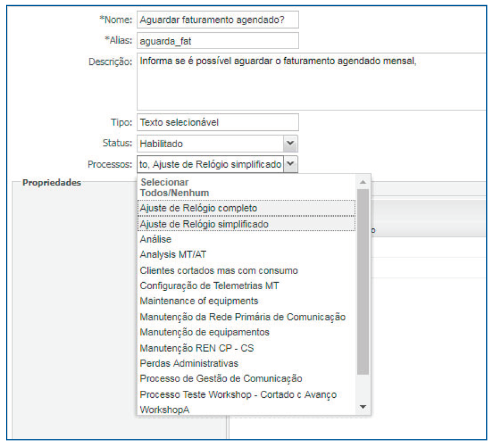The image size is (495, 448).
Task: Collapse the Processos dropdown arrow
Action: coord(290,165)
